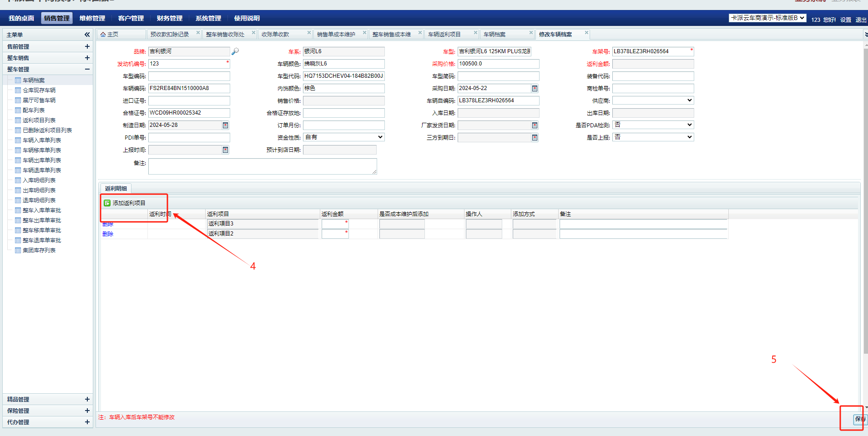The width and height of the screenshot is (868, 436).
Task: Click the brand search magnifier icon
Action: pos(235,51)
